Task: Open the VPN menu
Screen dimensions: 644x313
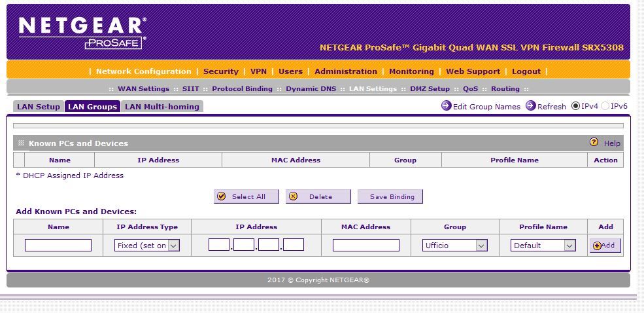Action: [258, 71]
